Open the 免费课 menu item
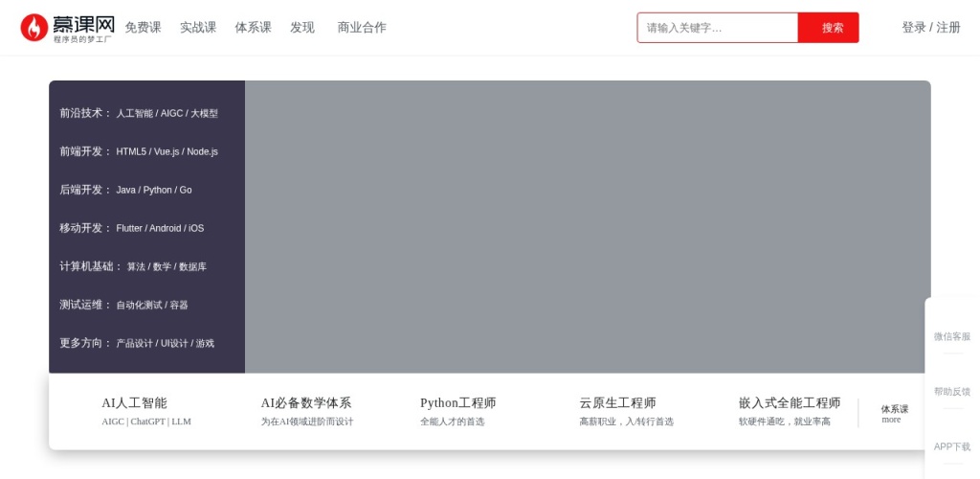 (x=143, y=28)
